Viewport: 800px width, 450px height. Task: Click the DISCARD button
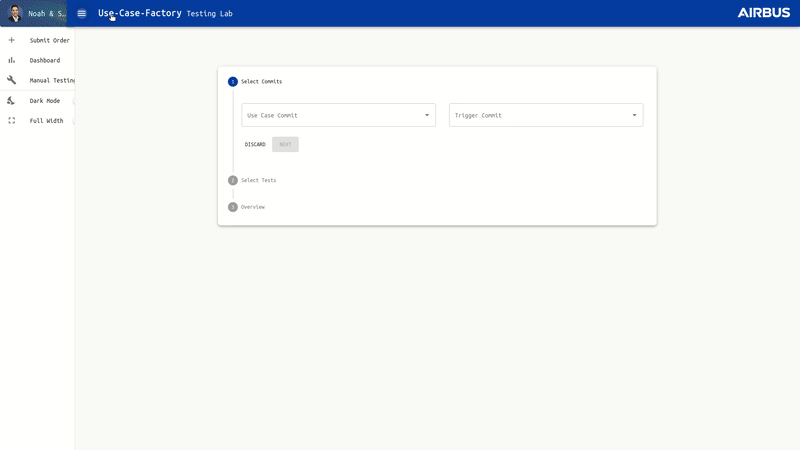pos(255,144)
